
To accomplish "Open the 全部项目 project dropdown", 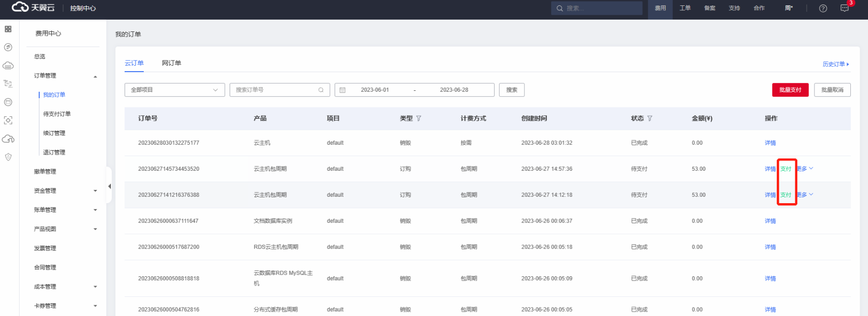I will pos(174,90).
